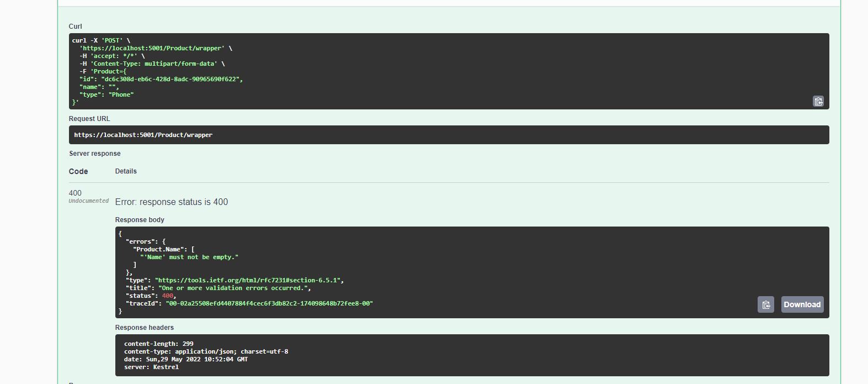Viewport: 868px width, 384px height.
Task: Select the validation errors title line
Action: (219, 288)
